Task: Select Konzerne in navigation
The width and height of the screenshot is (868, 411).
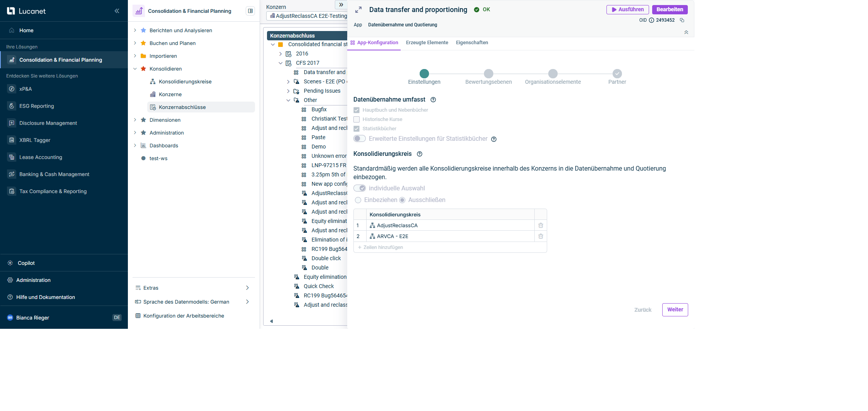Action: [x=170, y=94]
